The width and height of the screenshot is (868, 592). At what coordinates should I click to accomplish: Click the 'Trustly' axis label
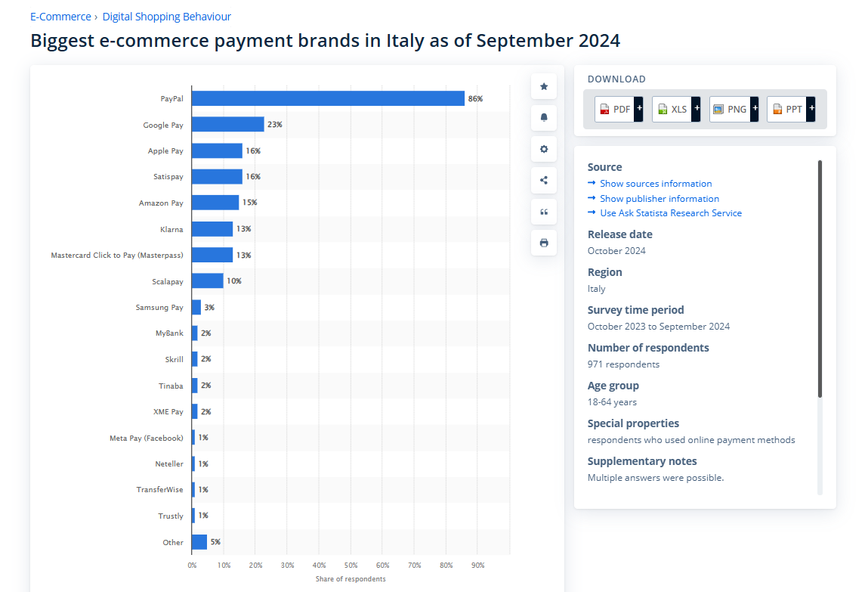click(171, 516)
